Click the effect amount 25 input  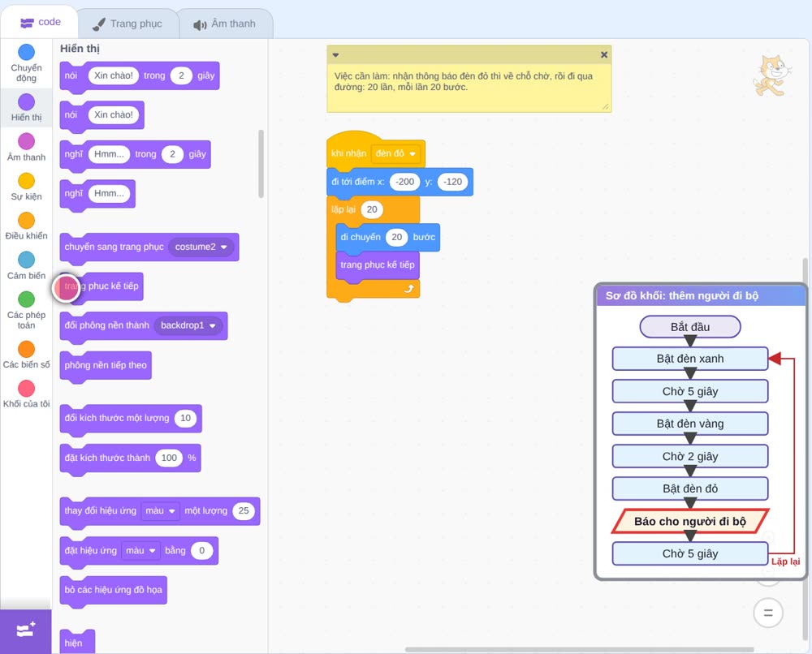(244, 510)
